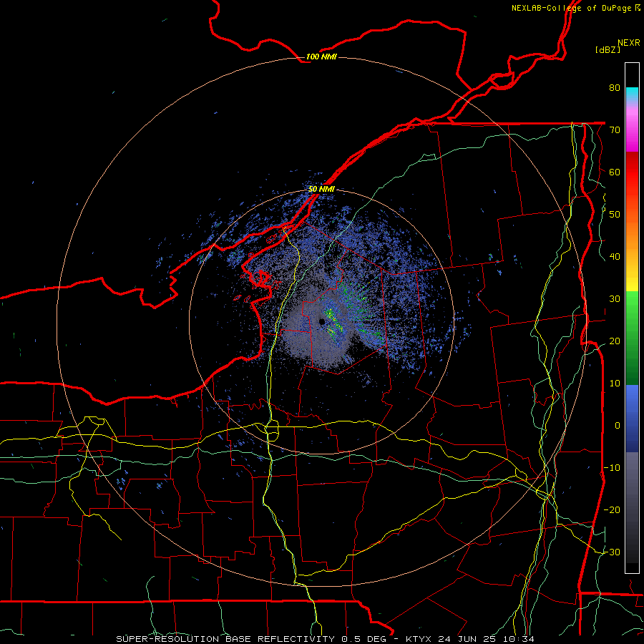This screenshot has width=644, height=644.
Task: Click the orange segment of the dBZ color bar
Action: (632, 236)
